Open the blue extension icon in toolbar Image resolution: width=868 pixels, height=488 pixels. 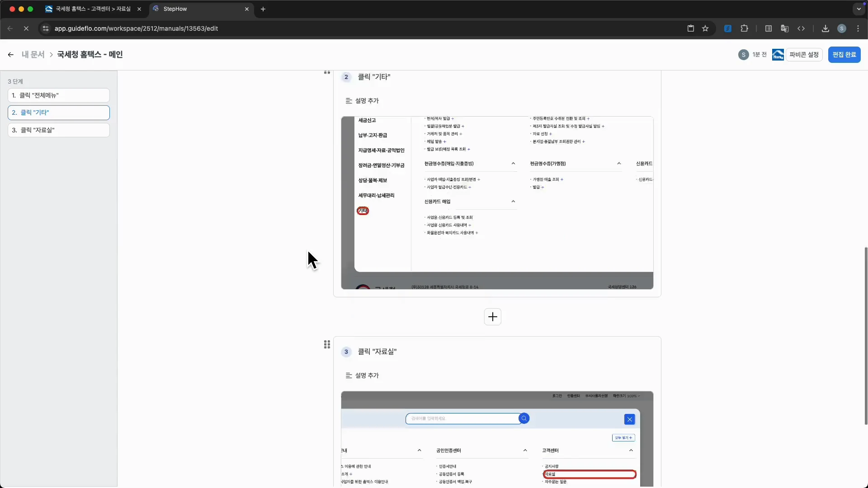728,28
